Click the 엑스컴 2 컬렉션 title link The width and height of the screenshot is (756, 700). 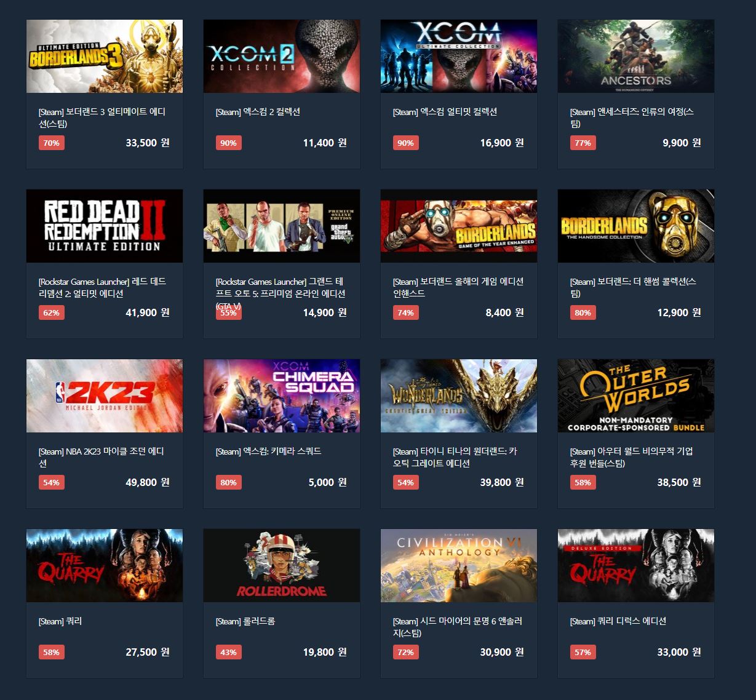(x=258, y=112)
